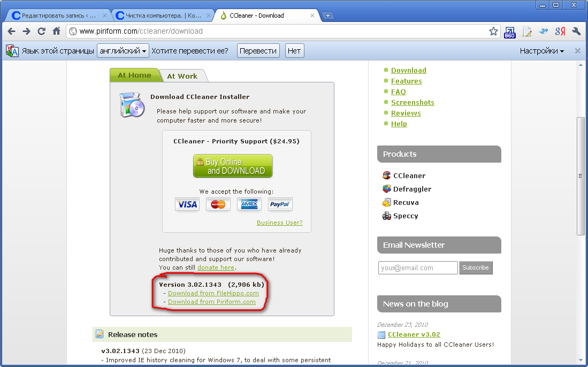
Task: Click the Speccy product icon
Action: [x=387, y=216]
